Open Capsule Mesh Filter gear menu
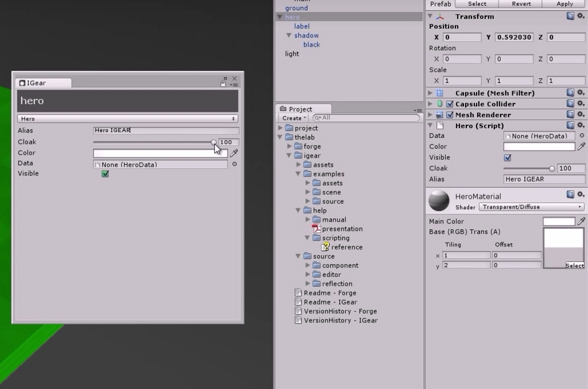This screenshot has width=588, height=389. 581,93
